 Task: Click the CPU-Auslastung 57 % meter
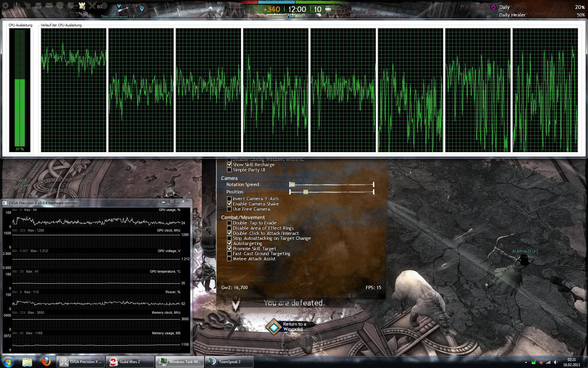[x=20, y=90]
